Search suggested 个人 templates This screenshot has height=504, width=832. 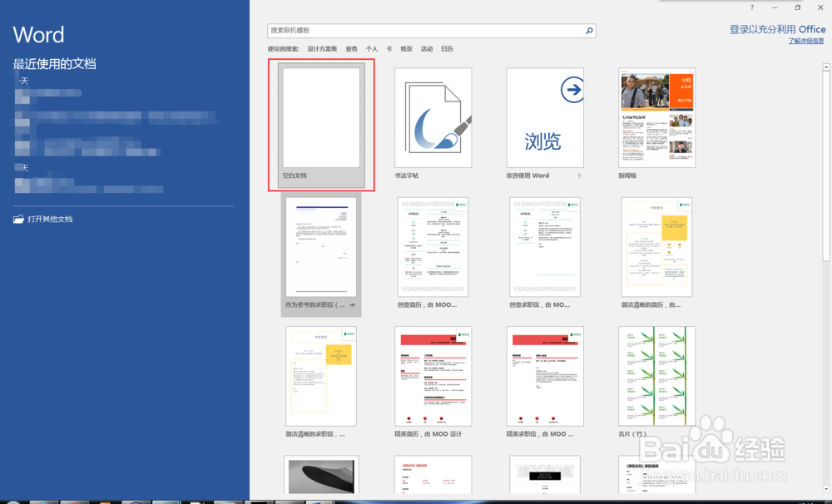point(371,49)
